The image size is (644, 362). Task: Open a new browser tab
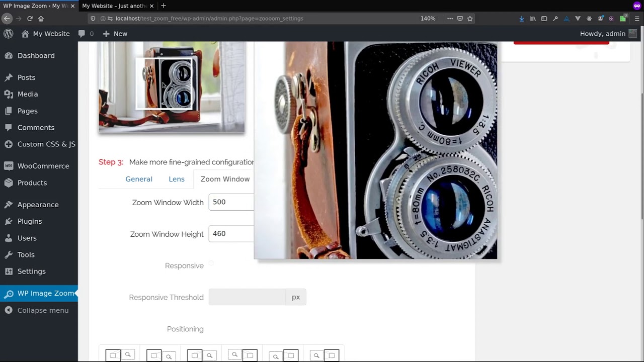click(x=163, y=6)
